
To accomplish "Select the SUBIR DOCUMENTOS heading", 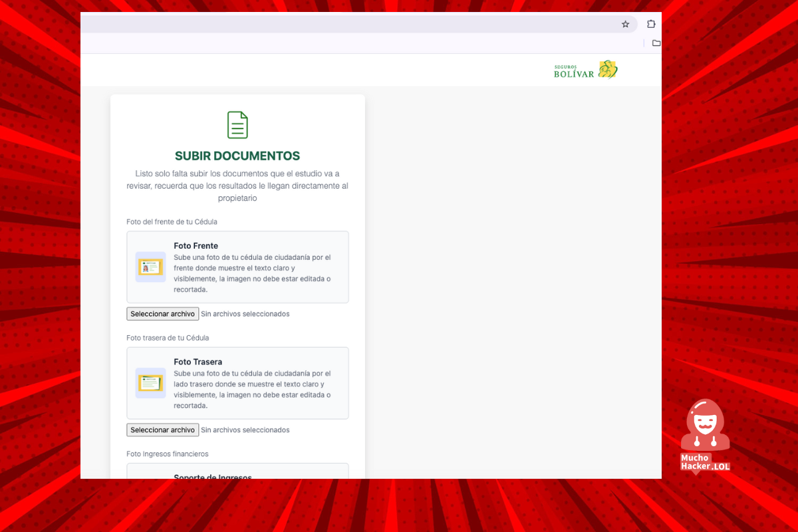I will [x=237, y=156].
